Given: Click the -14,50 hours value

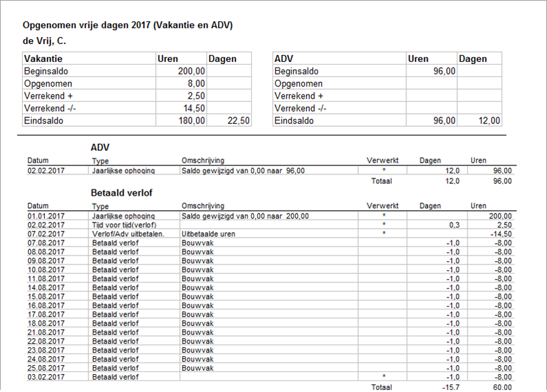Looking at the screenshot, I should pyautogui.click(x=501, y=234).
